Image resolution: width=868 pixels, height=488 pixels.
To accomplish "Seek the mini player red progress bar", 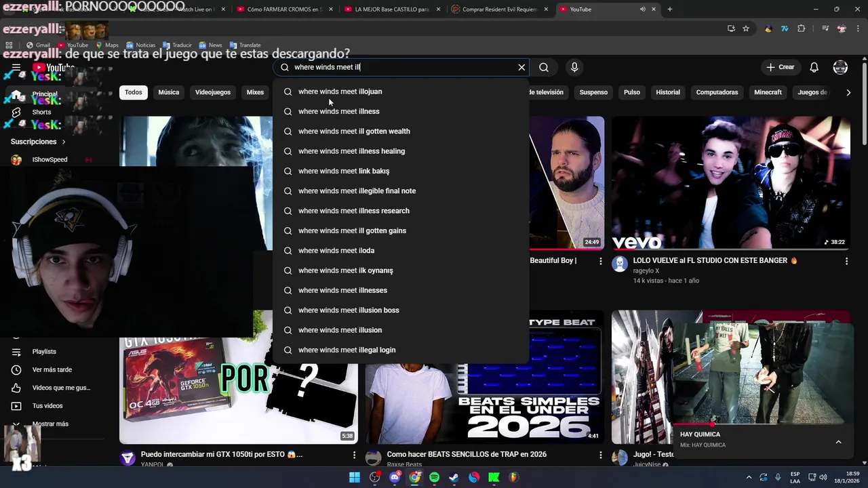I will tap(762, 424).
